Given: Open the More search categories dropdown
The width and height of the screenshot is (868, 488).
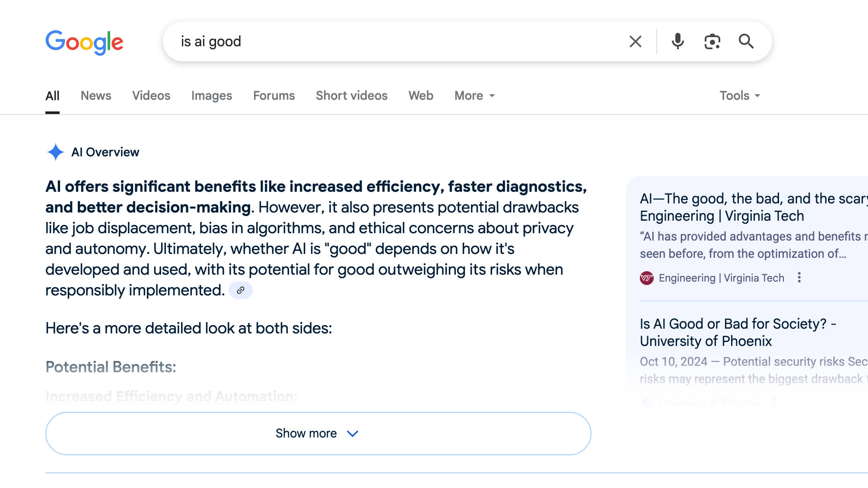Looking at the screenshot, I should pos(474,95).
